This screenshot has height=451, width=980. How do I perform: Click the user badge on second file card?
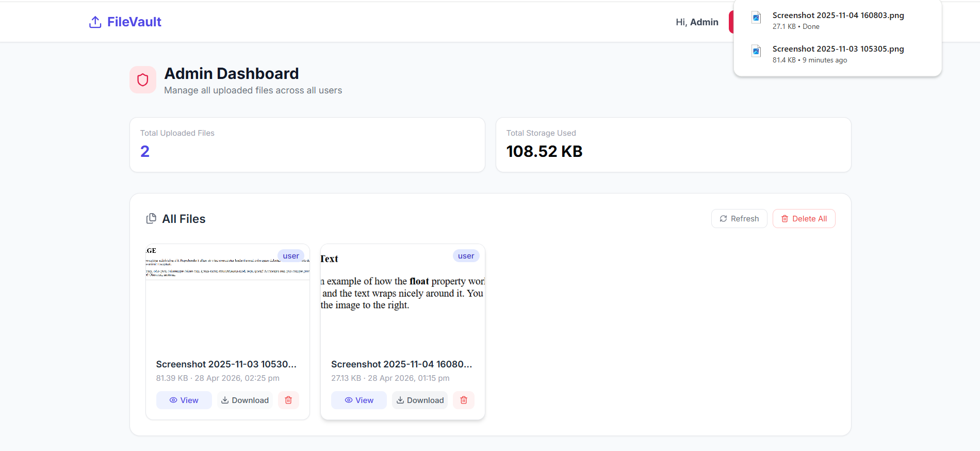tap(466, 256)
